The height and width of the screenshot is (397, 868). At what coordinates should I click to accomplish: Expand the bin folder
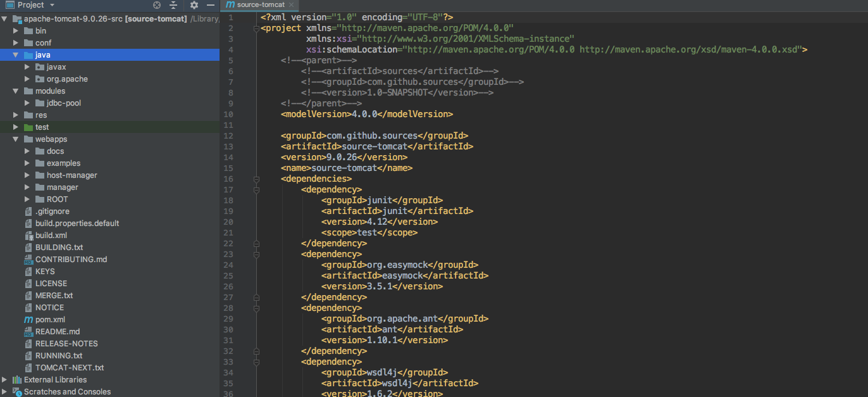pos(16,31)
